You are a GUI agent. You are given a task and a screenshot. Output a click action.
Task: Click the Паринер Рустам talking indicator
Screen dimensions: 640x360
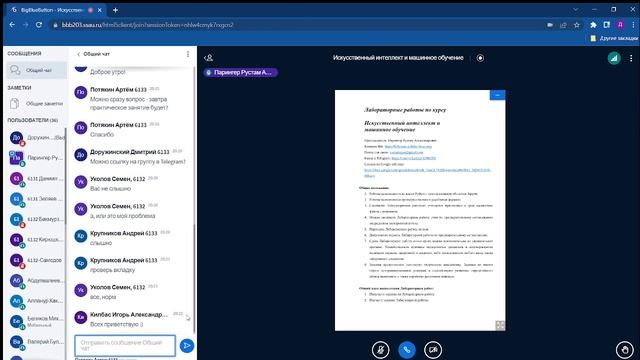[x=241, y=72]
